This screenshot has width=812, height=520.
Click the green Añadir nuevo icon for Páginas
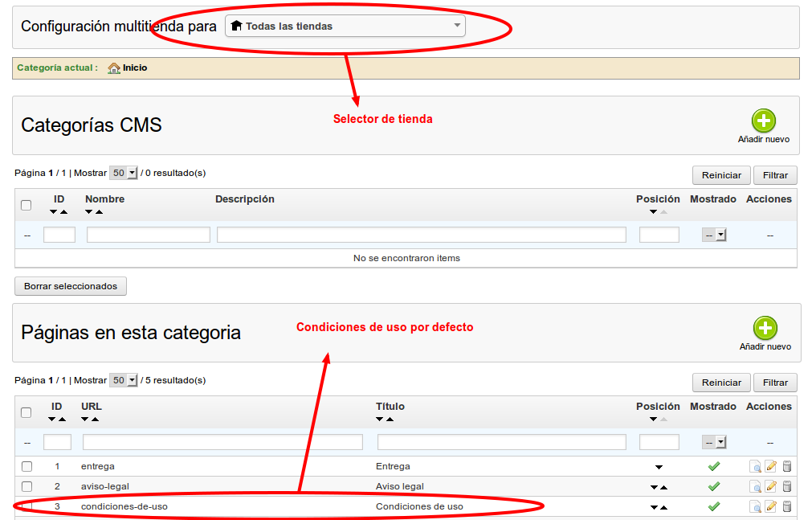(x=765, y=329)
